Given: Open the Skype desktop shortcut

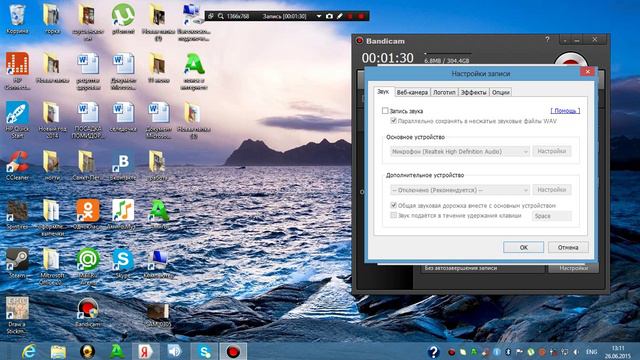Looking at the screenshot, I should point(123,263).
